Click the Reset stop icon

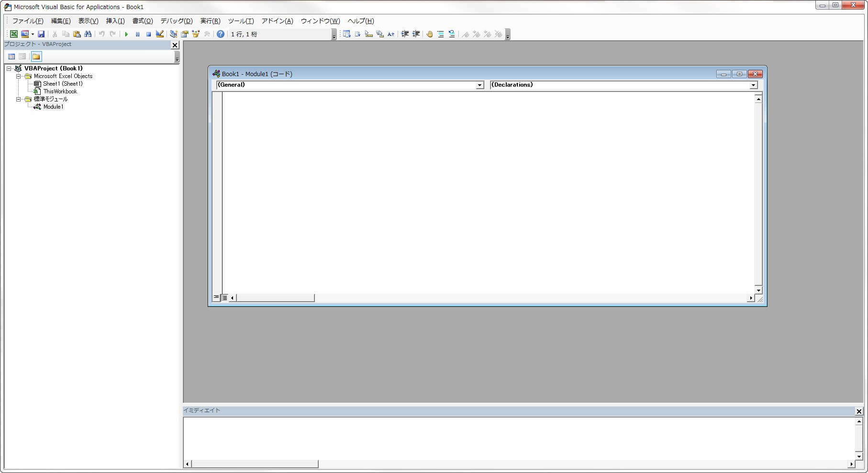148,34
